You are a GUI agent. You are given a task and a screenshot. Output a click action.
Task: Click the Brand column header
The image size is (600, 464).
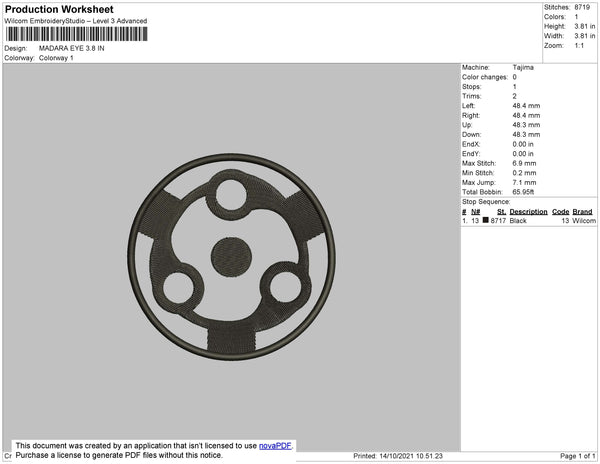582,212
